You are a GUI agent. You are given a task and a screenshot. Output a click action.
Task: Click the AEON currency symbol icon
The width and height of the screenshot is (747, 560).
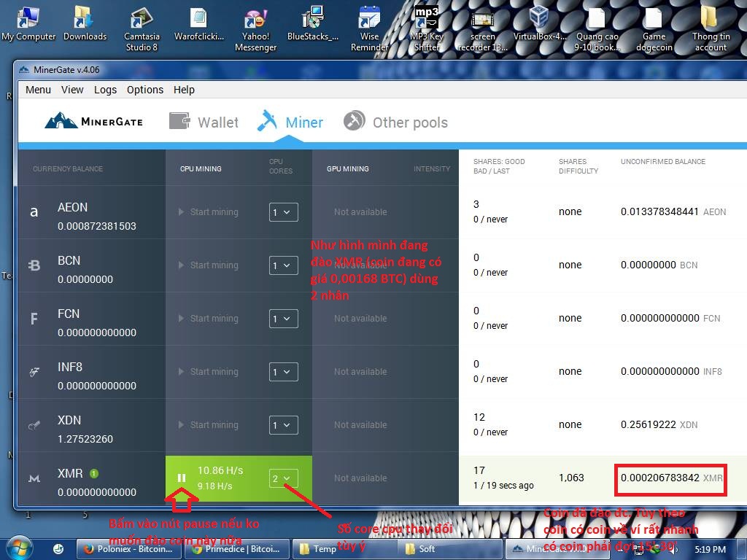[34, 211]
